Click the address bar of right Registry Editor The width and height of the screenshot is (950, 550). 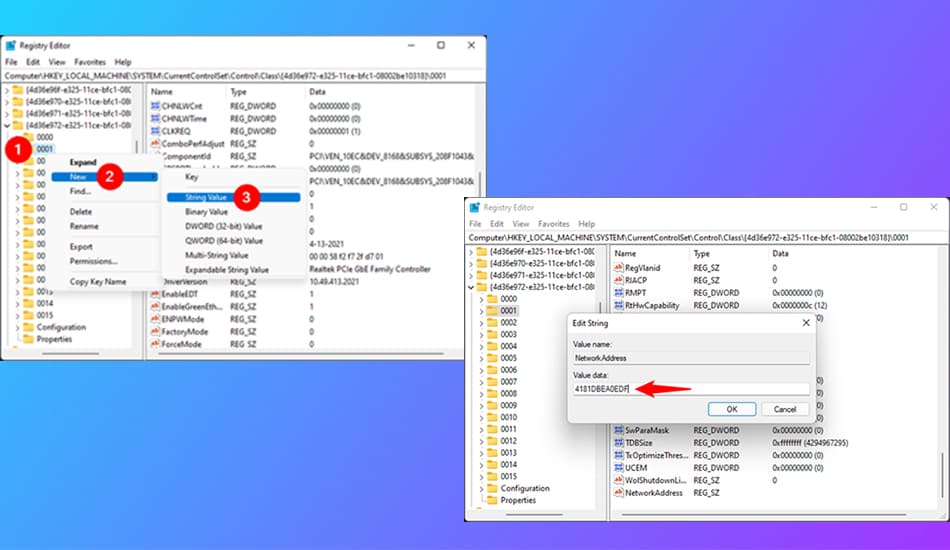tap(706, 237)
